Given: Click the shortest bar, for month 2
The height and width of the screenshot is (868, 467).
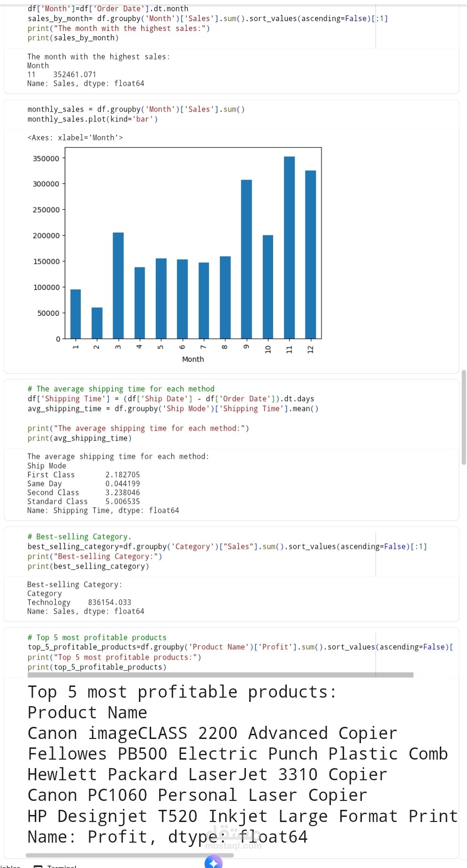Looking at the screenshot, I should point(97,323).
